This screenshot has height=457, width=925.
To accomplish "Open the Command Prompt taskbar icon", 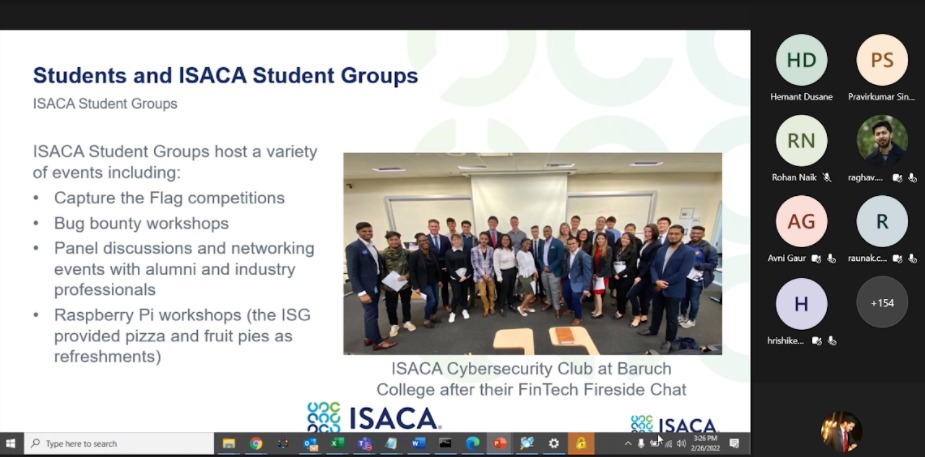I will click(445, 443).
